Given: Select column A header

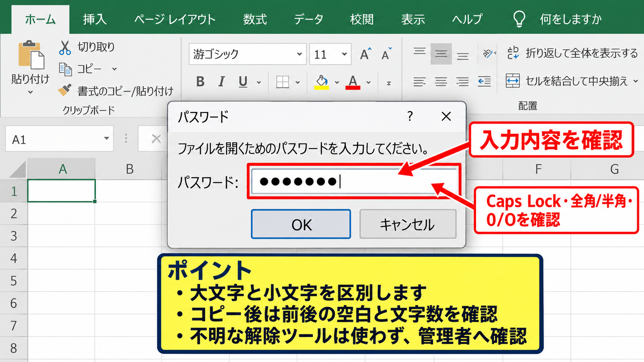Looking at the screenshot, I should [62, 168].
